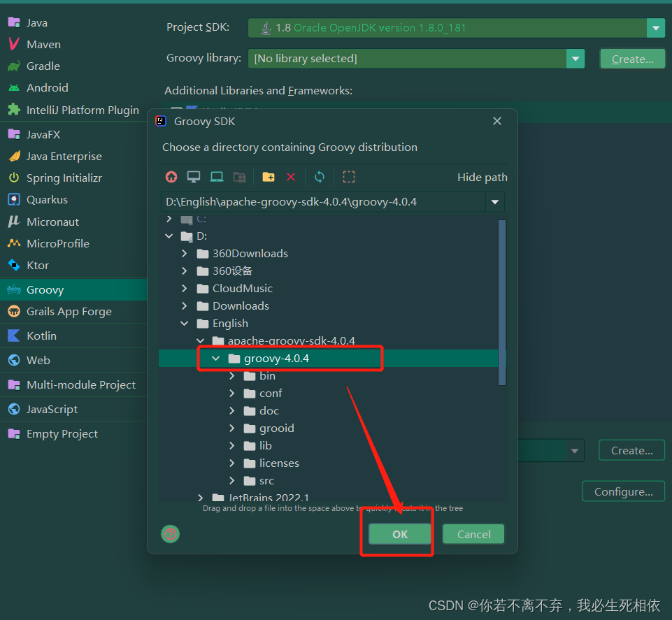Image resolution: width=672 pixels, height=620 pixels.
Task: Collapse the groovy-4.0.4 folder node
Action: 216,358
